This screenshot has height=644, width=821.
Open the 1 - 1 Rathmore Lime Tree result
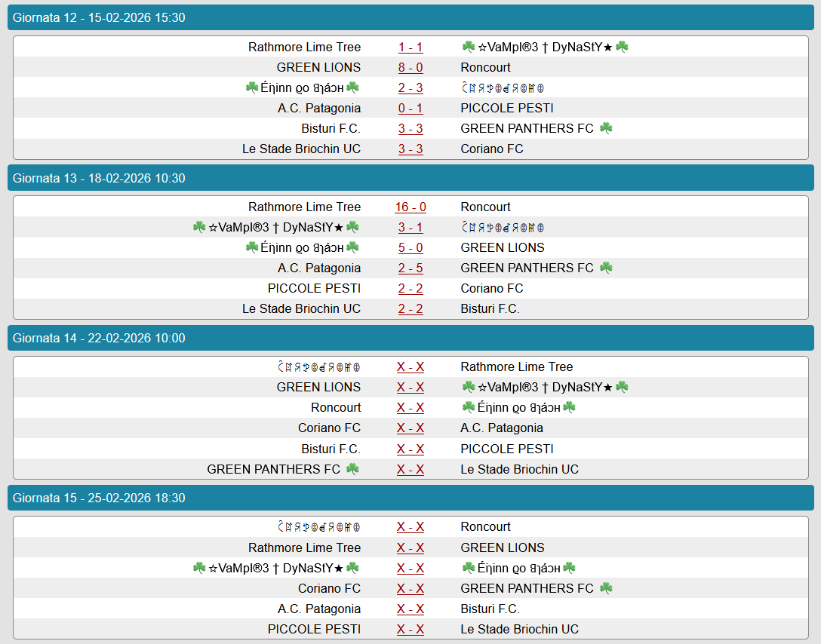pyautogui.click(x=410, y=47)
